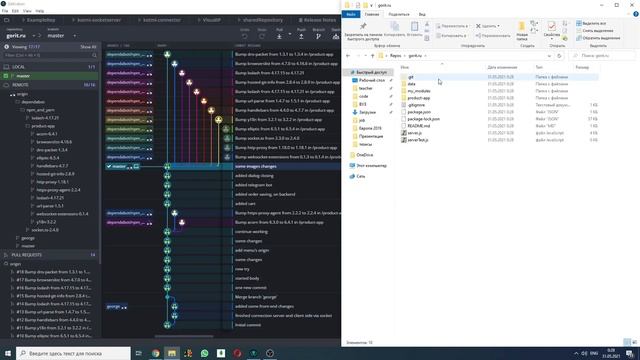Select commit "Merge branch 'george'"
Viewport: 640px width, 360px height.
256,297
